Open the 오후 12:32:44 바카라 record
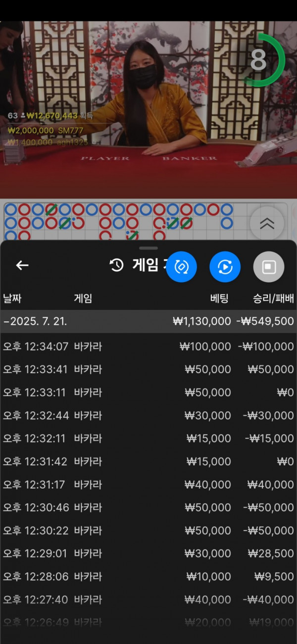 pos(148,415)
